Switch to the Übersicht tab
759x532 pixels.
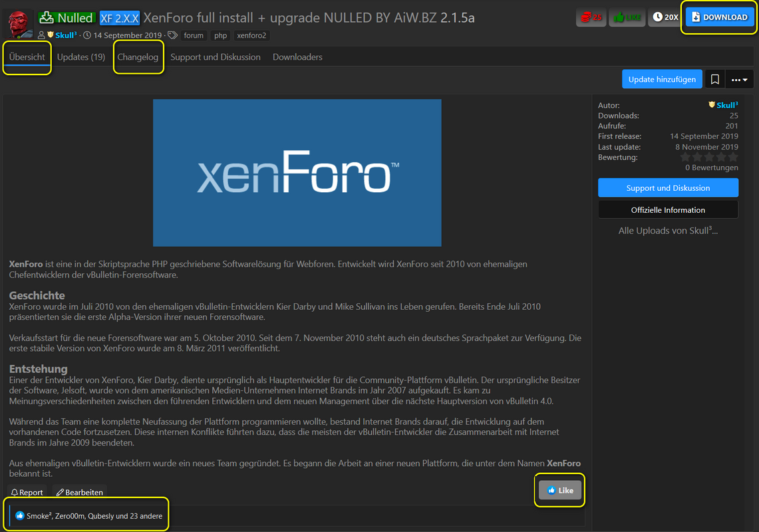27,57
